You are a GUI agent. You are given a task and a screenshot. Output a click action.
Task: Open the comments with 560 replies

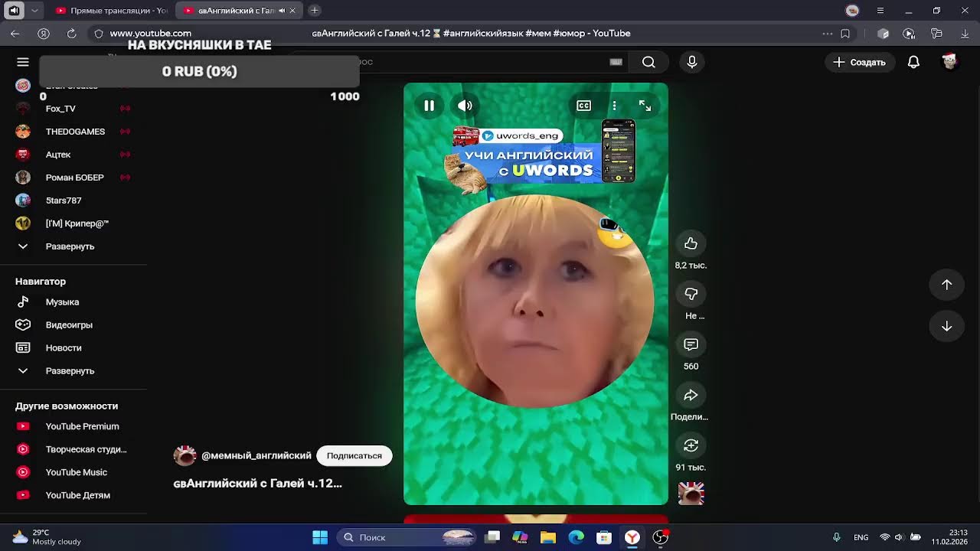pos(691,344)
